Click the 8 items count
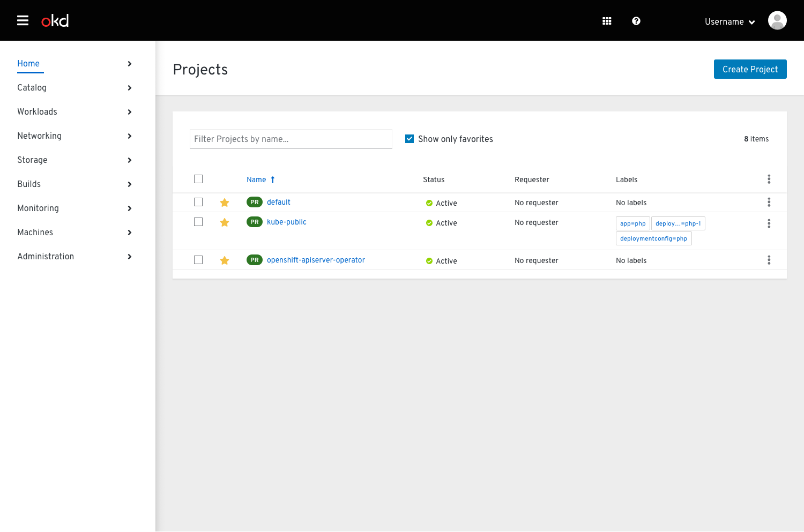 tap(756, 139)
